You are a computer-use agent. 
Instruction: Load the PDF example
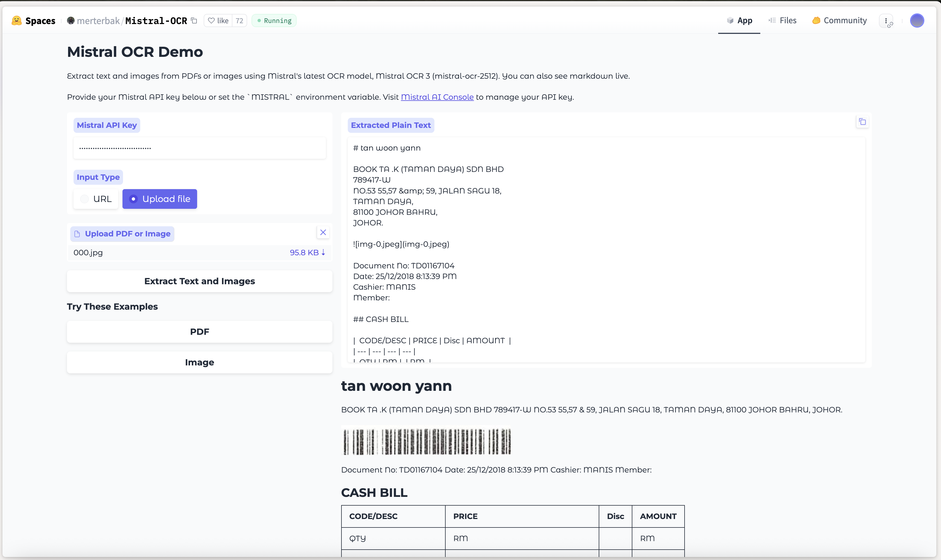[x=199, y=332]
